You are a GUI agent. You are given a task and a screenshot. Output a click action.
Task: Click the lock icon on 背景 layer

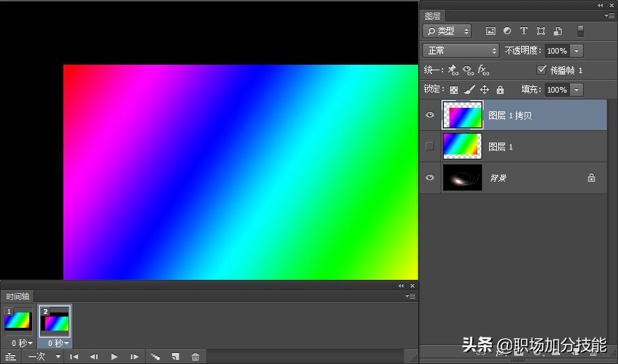[592, 177]
